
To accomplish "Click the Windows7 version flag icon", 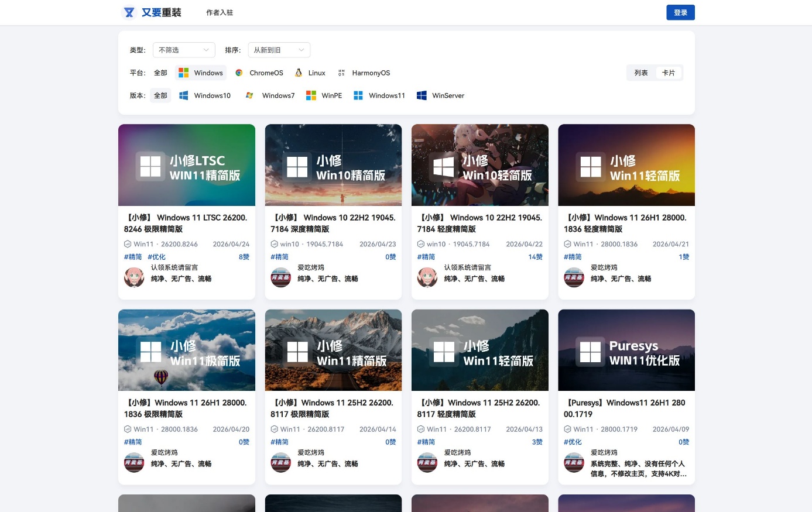I will (x=249, y=95).
